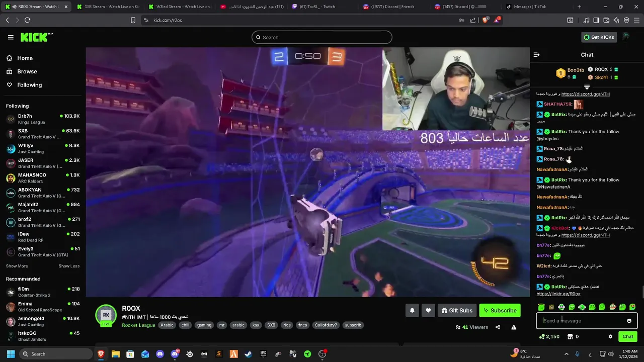Click the address bar share icon
Image resolution: width=644 pixels, height=362 pixels.
[473, 20]
